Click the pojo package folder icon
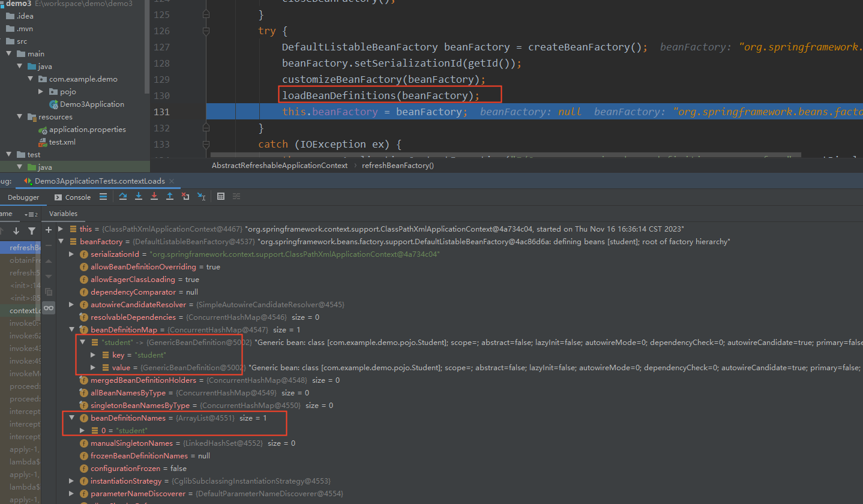The height and width of the screenshot is (504, 863). coord(53,92)
